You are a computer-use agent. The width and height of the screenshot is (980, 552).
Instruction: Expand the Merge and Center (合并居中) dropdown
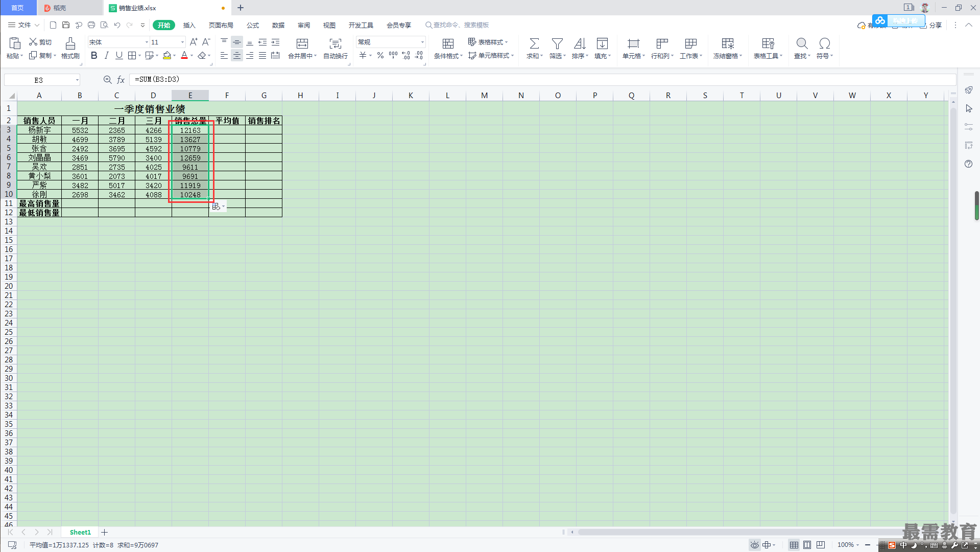(315, 56)
